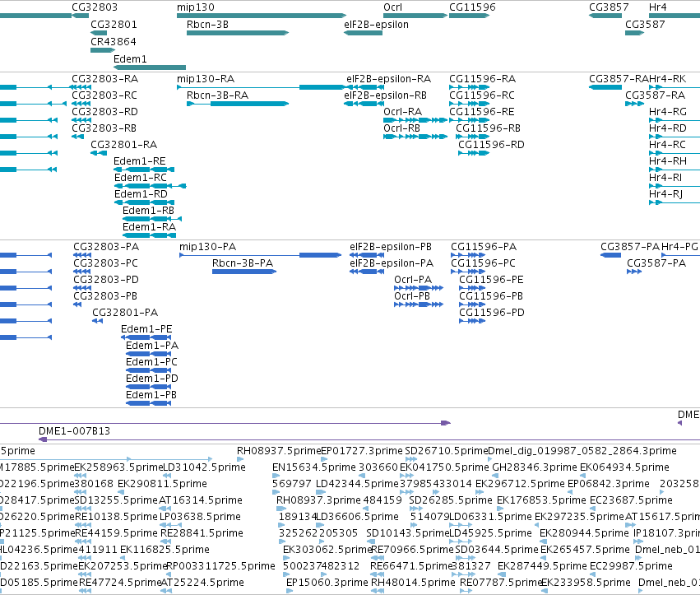700x595 pixels.
Task: Click the Ocrl gene label
Action: coord(393,7)
